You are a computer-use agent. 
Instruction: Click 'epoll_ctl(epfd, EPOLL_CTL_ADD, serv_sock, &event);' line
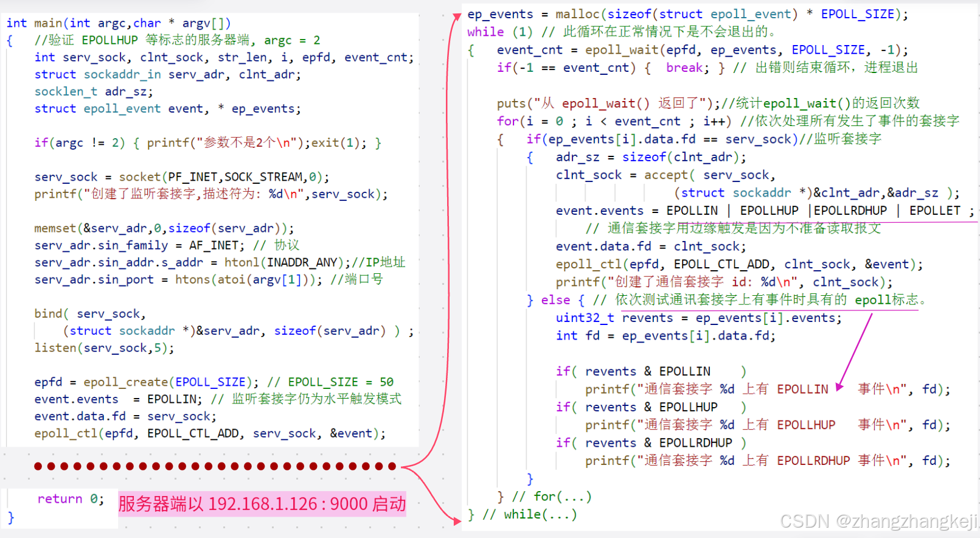tap(210, 433)
